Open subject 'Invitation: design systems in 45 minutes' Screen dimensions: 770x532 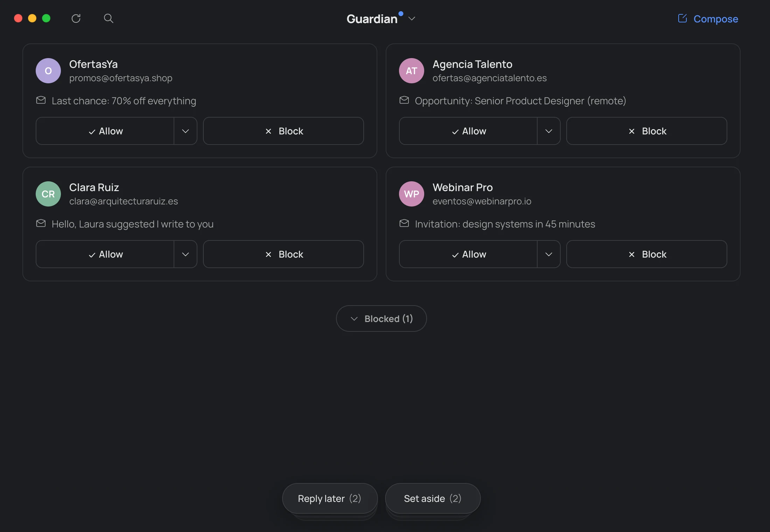pos(505,224)
